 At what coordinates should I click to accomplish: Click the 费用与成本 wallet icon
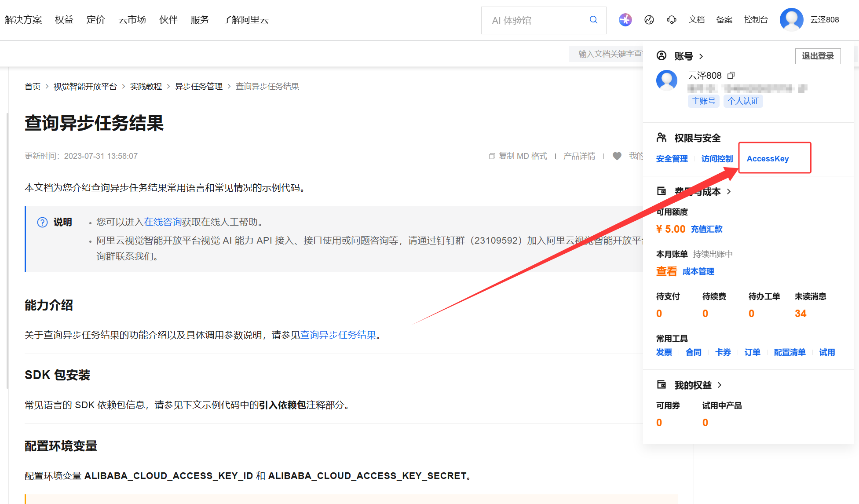point(662,191)
